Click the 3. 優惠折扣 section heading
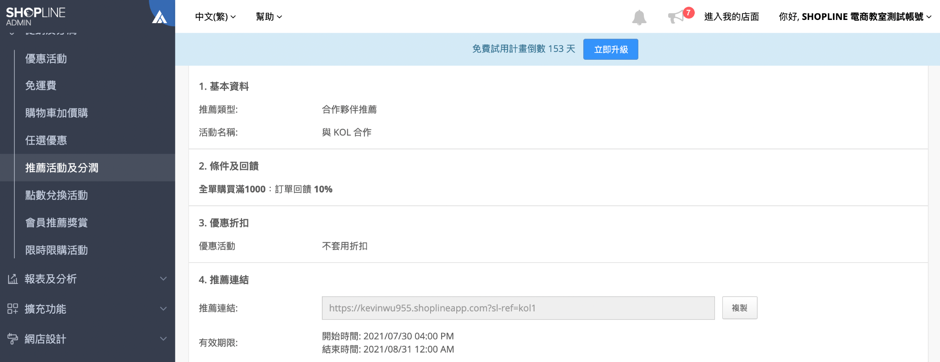The image size is (940, 362). pyautogui.click(x=224, y=223)
